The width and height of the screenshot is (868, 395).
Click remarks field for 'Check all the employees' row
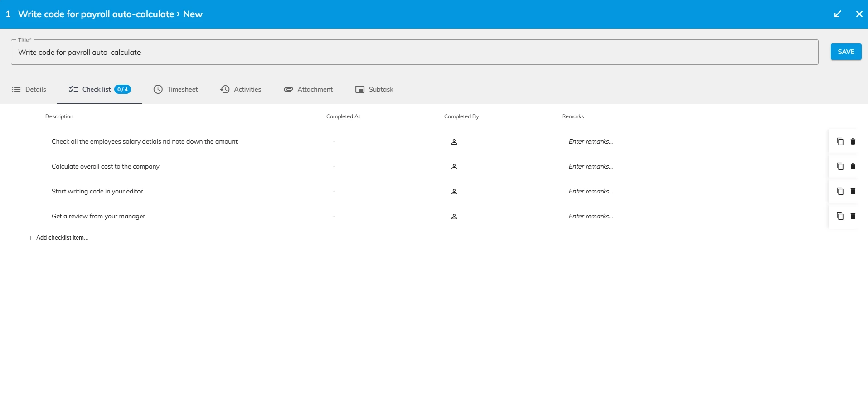coord(591,141)
